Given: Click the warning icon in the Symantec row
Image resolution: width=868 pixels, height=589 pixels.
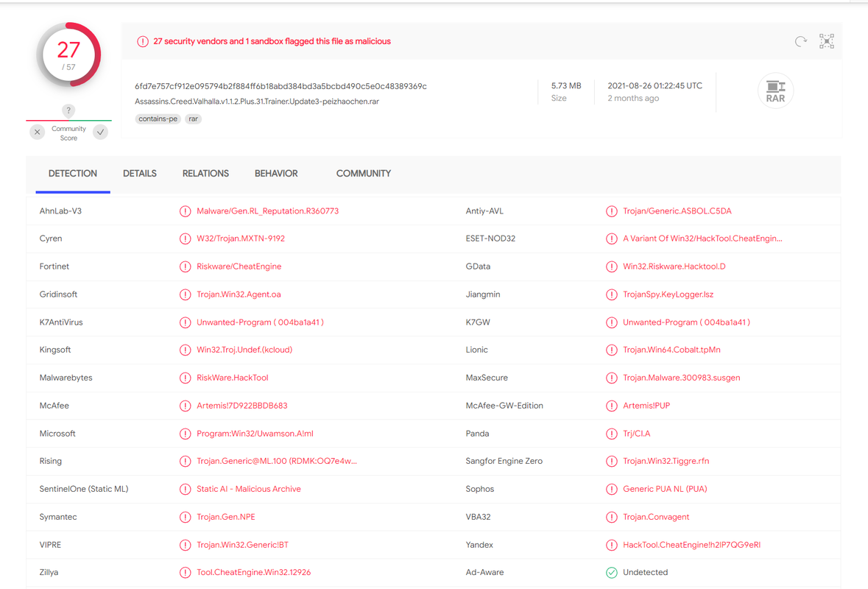Looking at the screenshot, I should coord(185,518).
